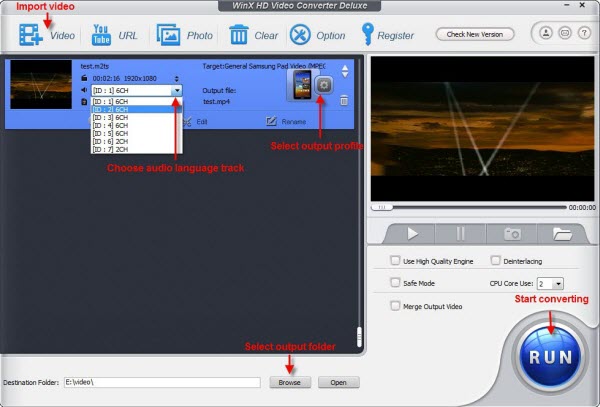Select audio track [ID : 4] 6CH
The width and height of the screenshot is (600, 407).
click(x=136, y=125)
